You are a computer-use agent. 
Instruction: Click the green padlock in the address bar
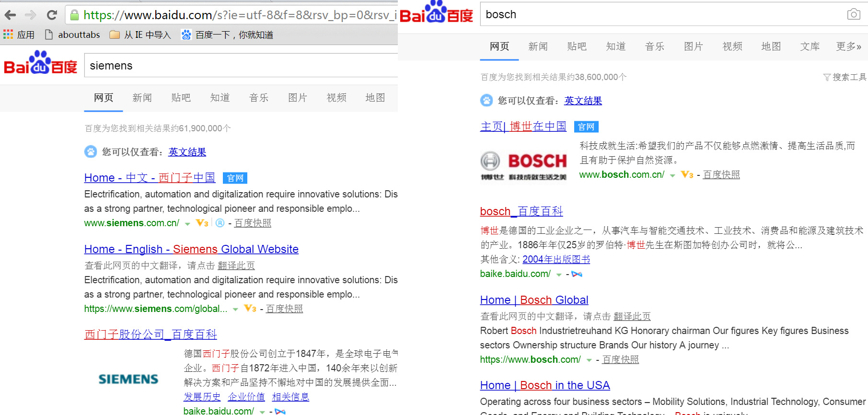[x=74, y=15]
